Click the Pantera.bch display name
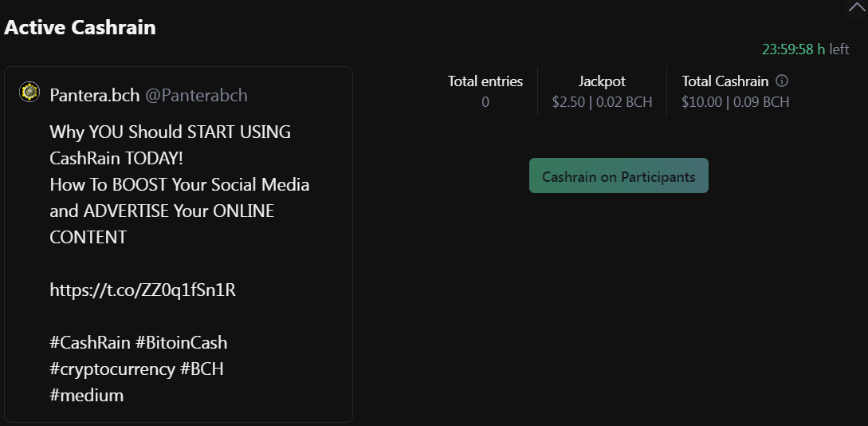 95,95
